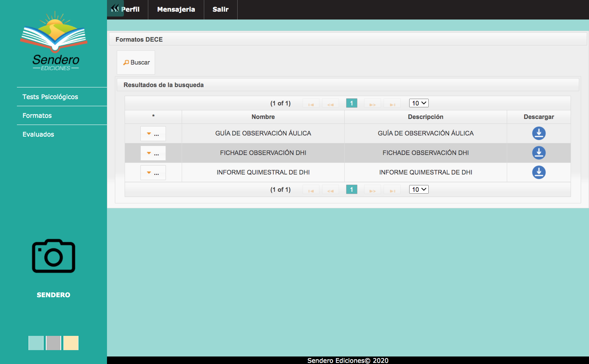Open row menu for GUÍA DE OBSERVACIÓN ÁULICA

coord(153,134)
